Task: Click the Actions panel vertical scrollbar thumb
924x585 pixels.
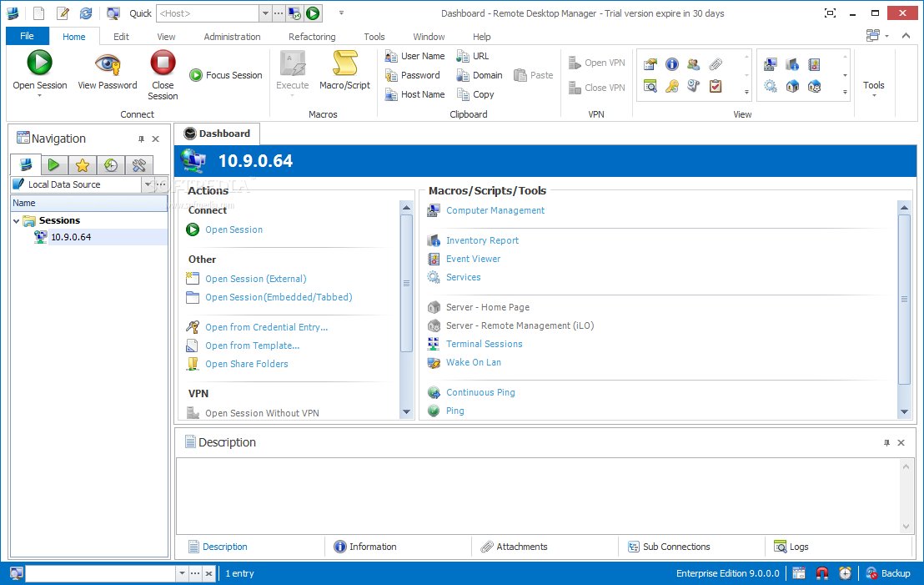Action: click(406, 283)
